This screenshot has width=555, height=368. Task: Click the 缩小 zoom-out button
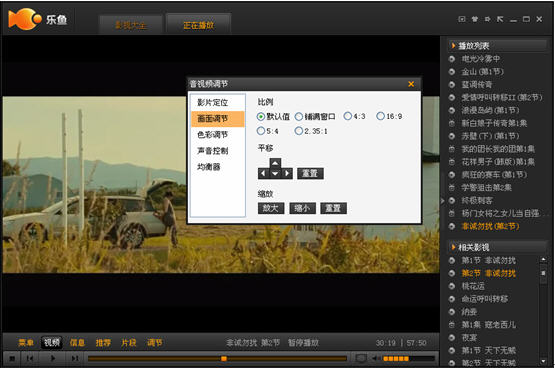pos(302,208)
